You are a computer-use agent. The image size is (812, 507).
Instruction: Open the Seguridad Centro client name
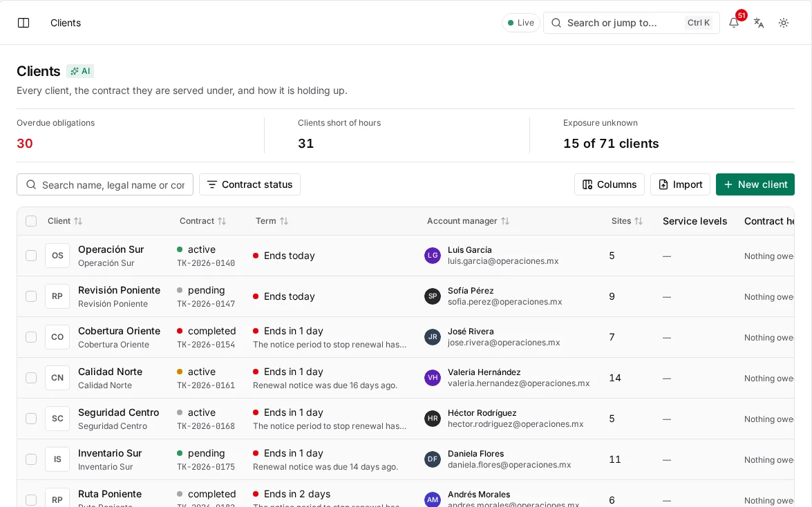119,412
